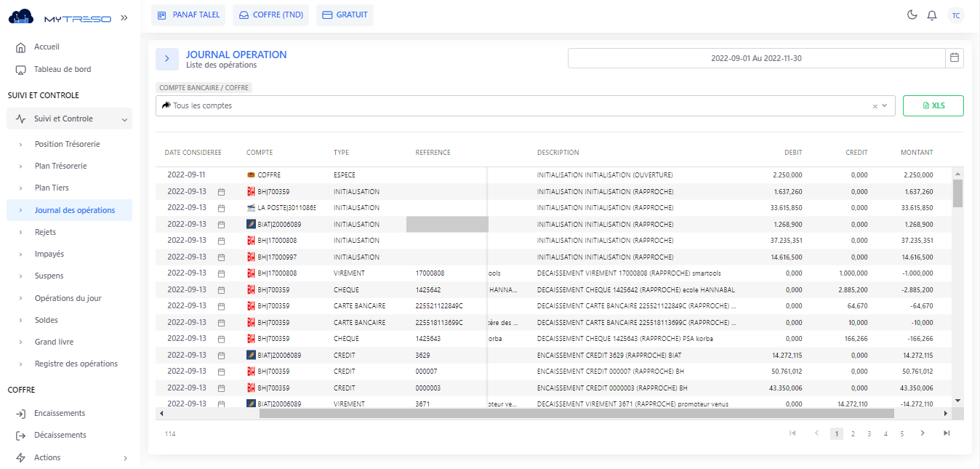Image resolution: width=980 pixels, height=469 pixels.
Task: Click the arrow button beside JOURNAL OPERATION
Action: [166, 59]
